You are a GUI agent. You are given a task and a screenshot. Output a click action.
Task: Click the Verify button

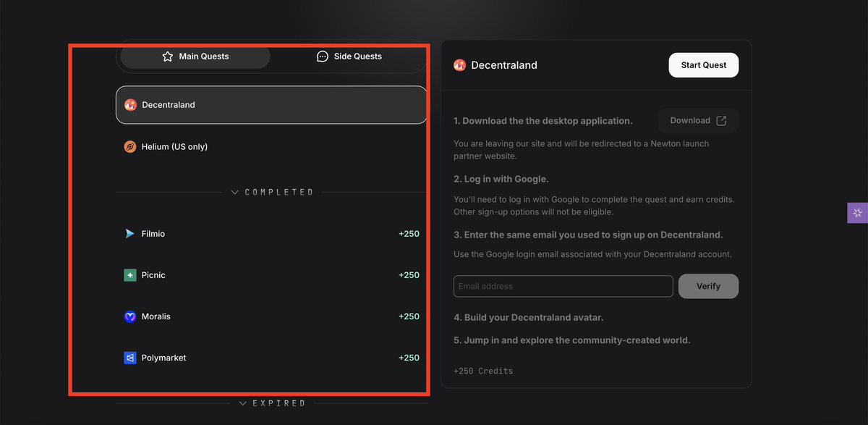tap(708, 286)
